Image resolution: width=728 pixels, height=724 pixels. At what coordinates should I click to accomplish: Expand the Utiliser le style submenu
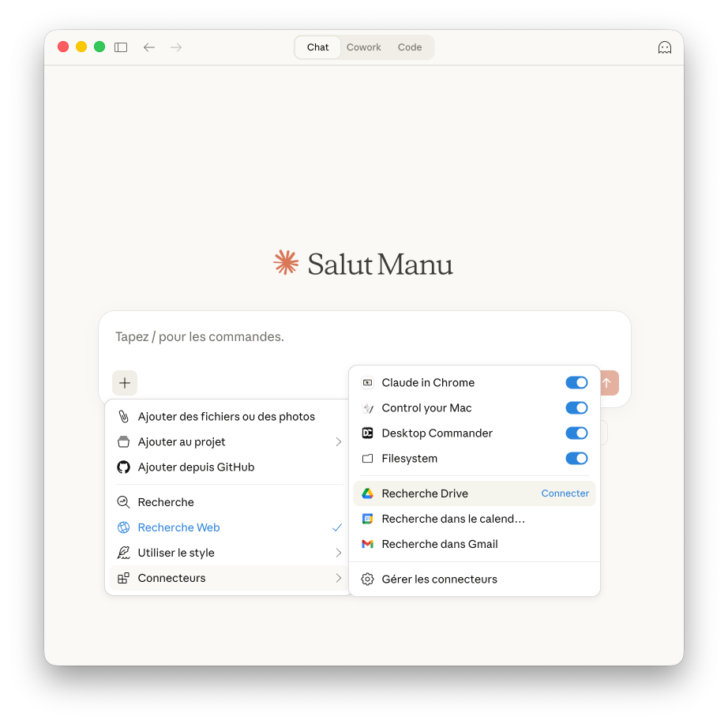pyautogui.click(x=338, y=553)
